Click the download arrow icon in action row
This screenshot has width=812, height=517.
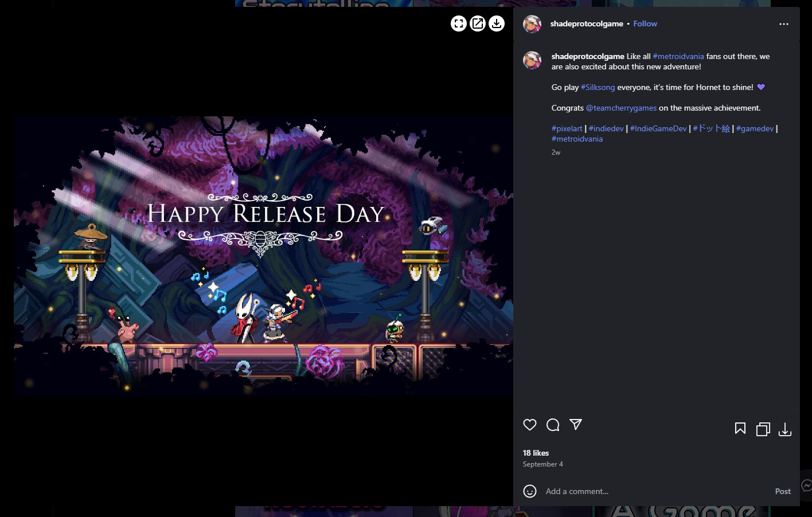click(x=785, y=429)
